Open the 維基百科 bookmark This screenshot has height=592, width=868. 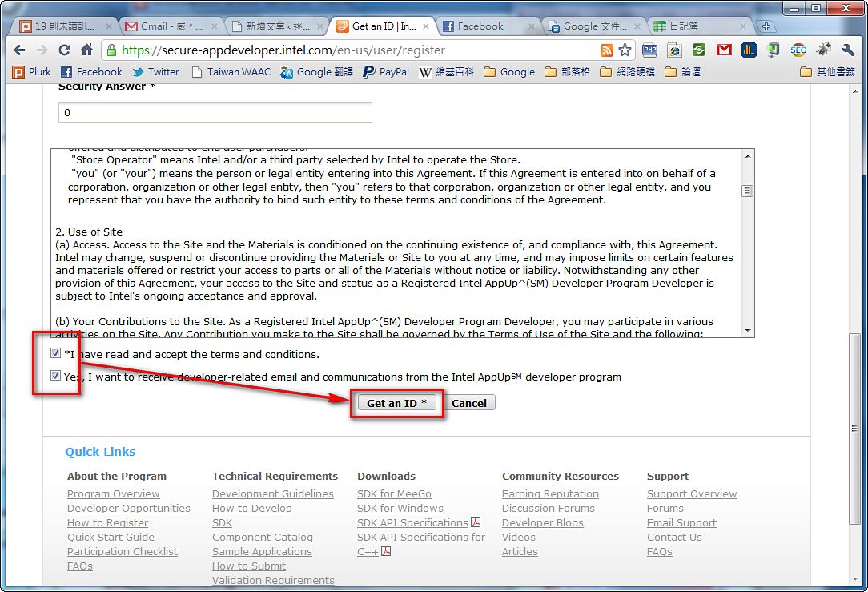(446, 72)
